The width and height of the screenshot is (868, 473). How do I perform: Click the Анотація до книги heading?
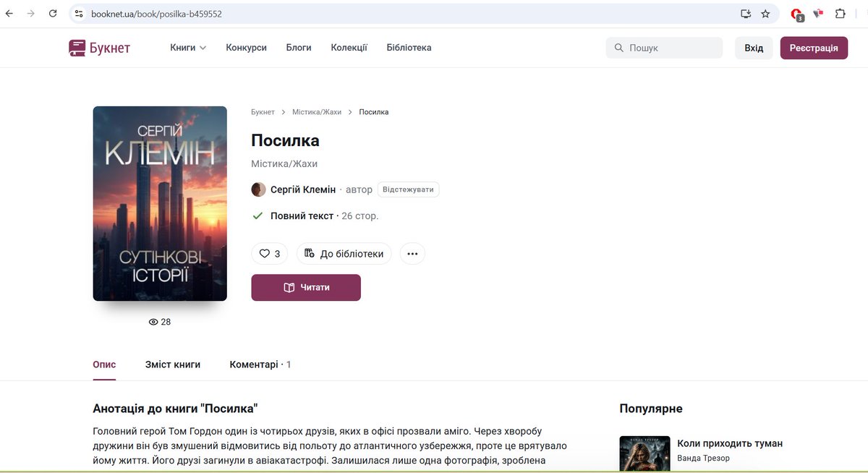pos(176,408)
